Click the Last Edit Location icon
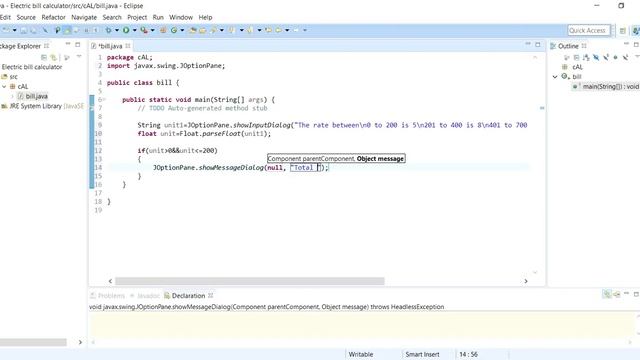 click(x=269, y=30)
